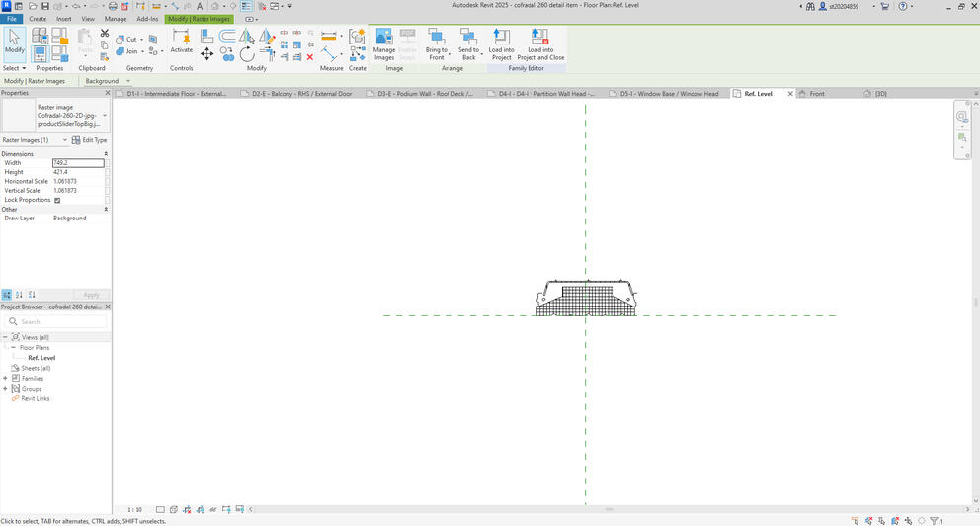Switch to the Front view tab
The height and width of the screenshot is (526, 980).
tap(816, 94)
